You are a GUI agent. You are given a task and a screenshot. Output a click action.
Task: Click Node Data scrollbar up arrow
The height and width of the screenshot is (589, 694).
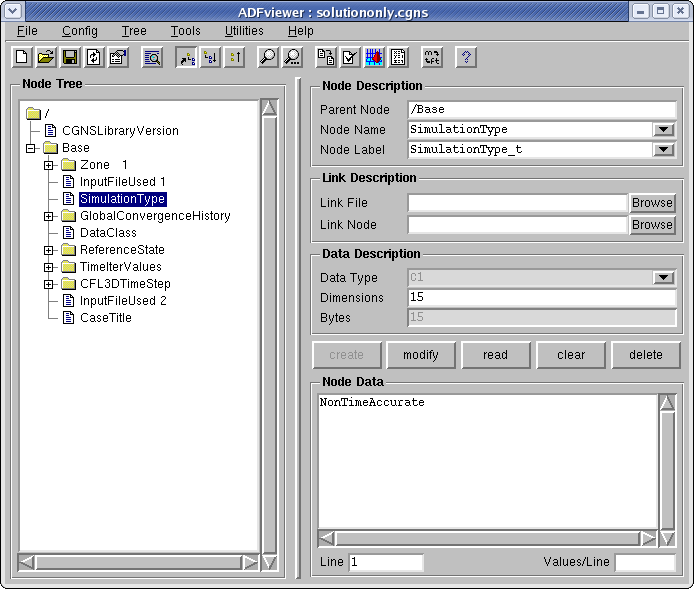coord(667,403)
